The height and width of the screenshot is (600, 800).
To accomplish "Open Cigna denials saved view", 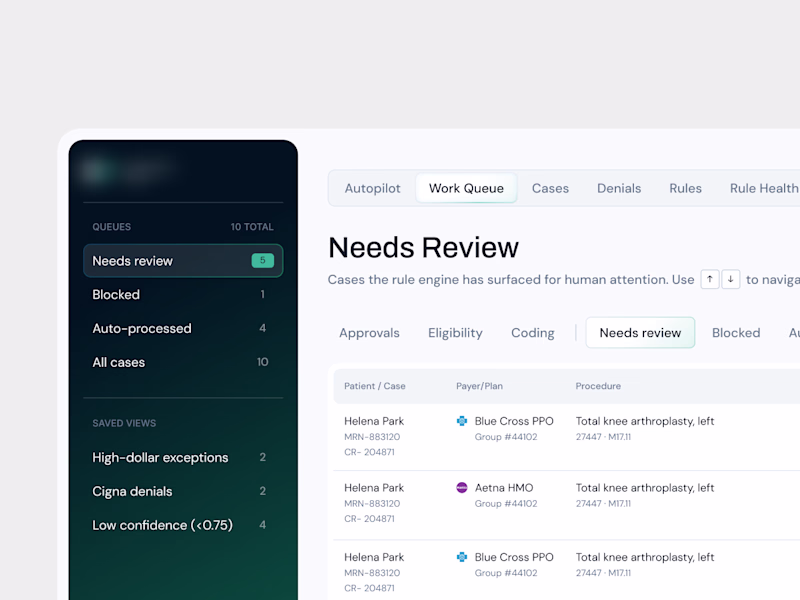I will 183,491.
